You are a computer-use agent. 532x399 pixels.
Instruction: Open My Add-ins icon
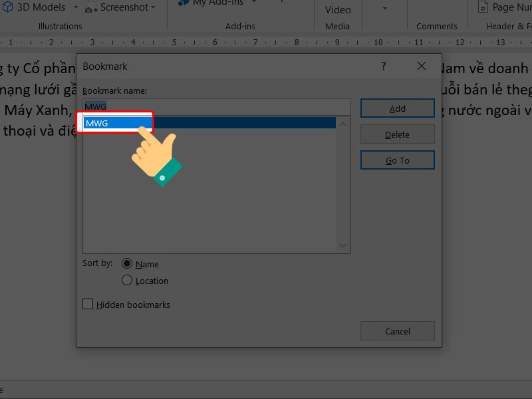pos(184,3)
